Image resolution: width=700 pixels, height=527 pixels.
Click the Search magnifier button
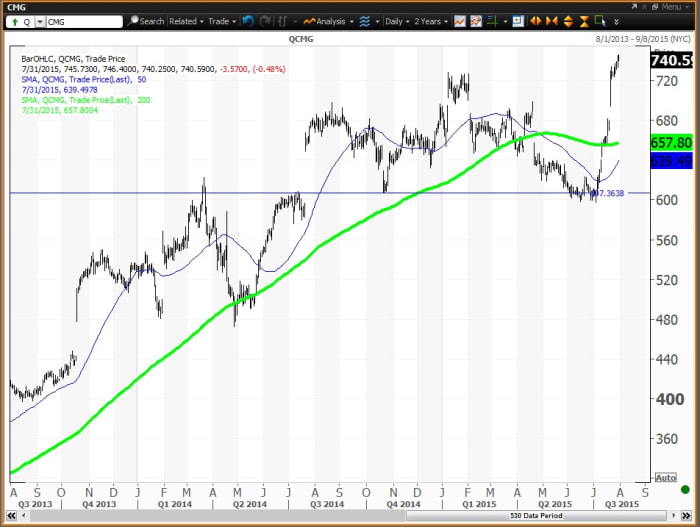[146, 21]
